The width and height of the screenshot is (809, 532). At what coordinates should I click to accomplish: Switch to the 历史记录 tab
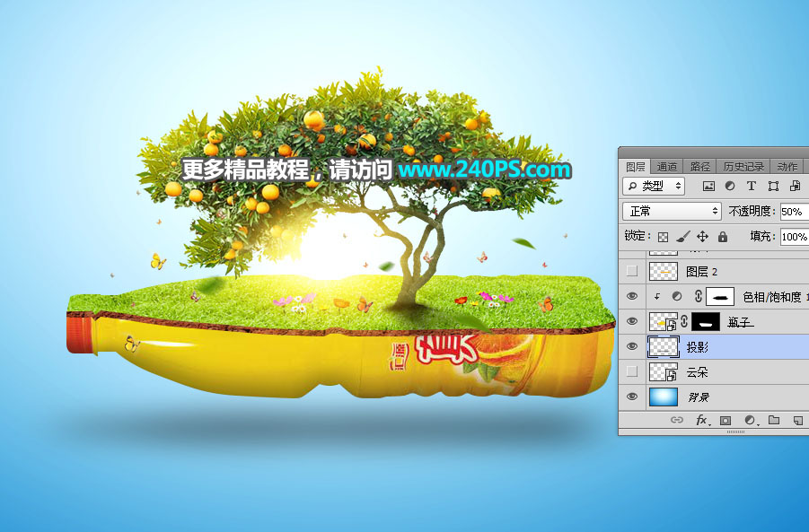point(743,167)
